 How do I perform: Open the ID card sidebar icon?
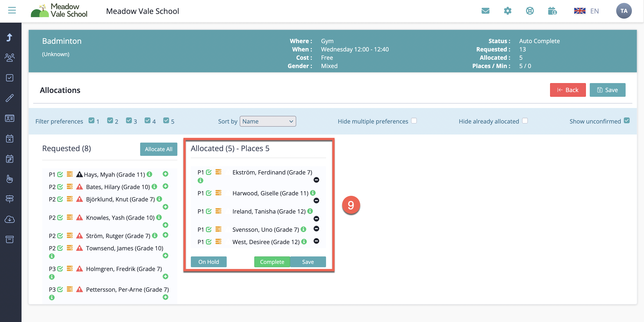(x=9, y=118)
